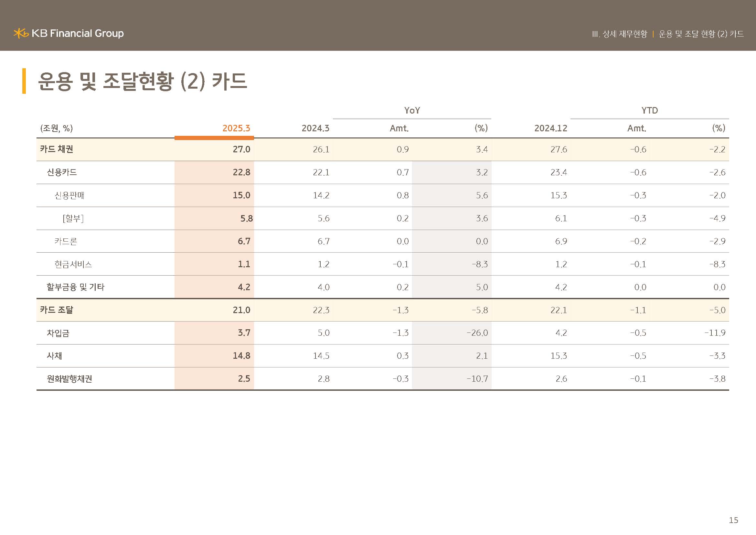Click the (조원, %) unit label
The width and height of the screenshot is (756, 535).
[x=56, y=128]
